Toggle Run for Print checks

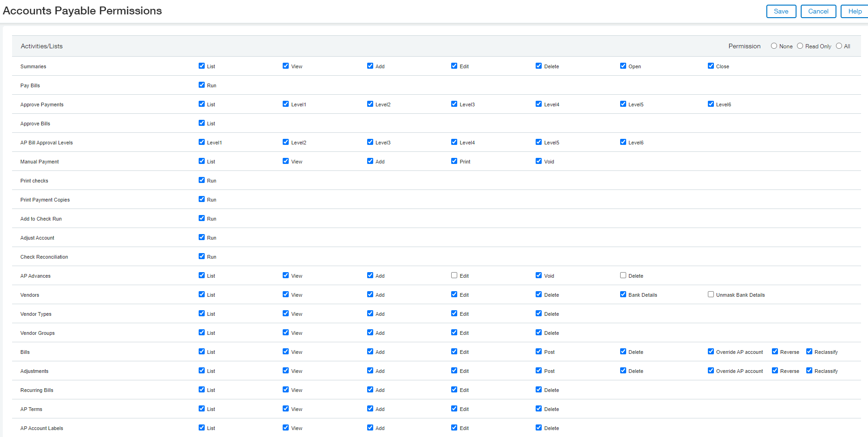coord(201,180)
